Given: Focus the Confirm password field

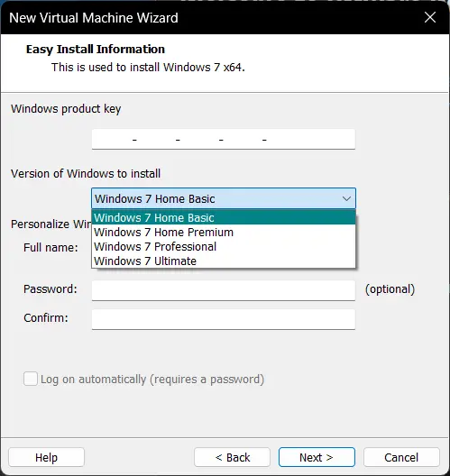Looking at the screenshot, I should [x=224, y=319].
